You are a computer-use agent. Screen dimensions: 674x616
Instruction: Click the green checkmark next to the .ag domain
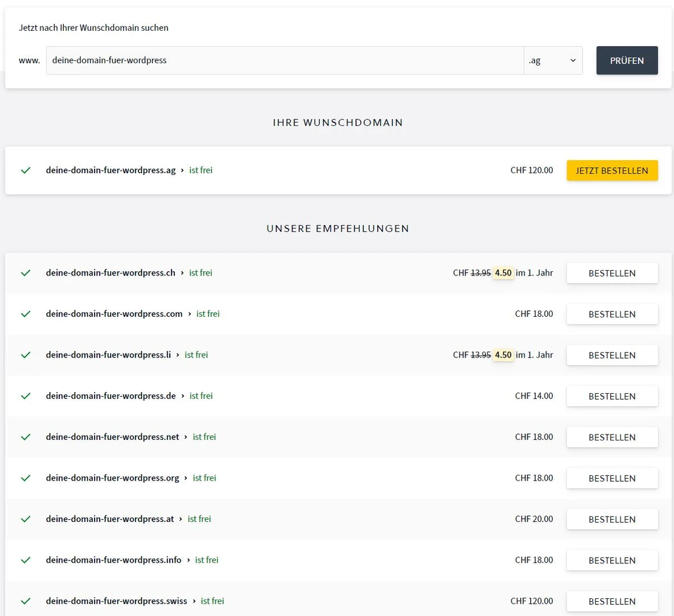[x=25, y=170]
